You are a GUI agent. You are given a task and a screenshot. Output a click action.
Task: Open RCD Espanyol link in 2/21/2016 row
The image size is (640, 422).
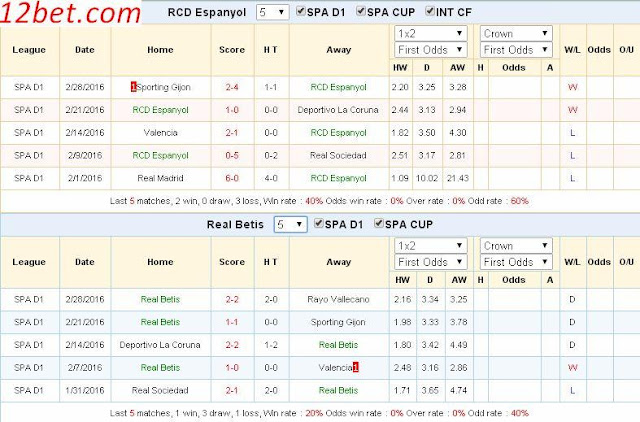[160, 110]
